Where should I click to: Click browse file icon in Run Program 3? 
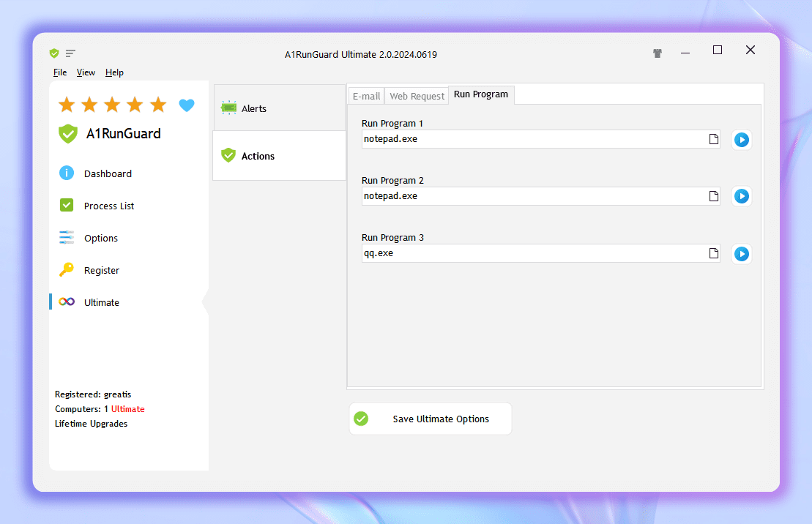tap(713, 253)
